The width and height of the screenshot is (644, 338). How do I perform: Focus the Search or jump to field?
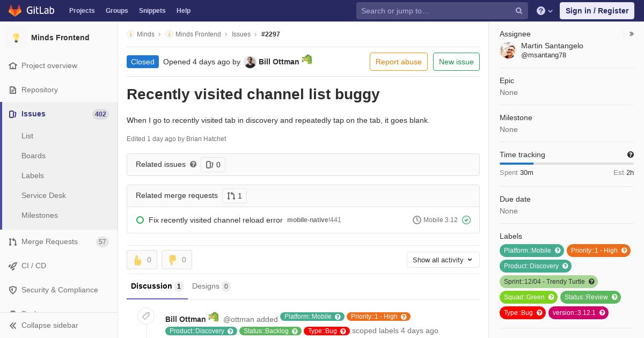click(x=442, y=11)
